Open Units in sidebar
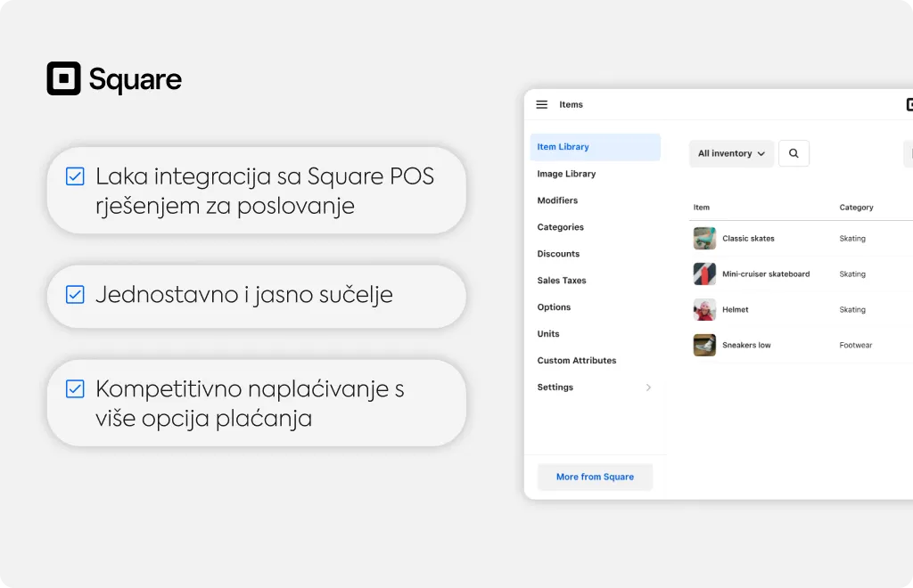The height and width of the screenshot is (588, 913). point(548,334)
